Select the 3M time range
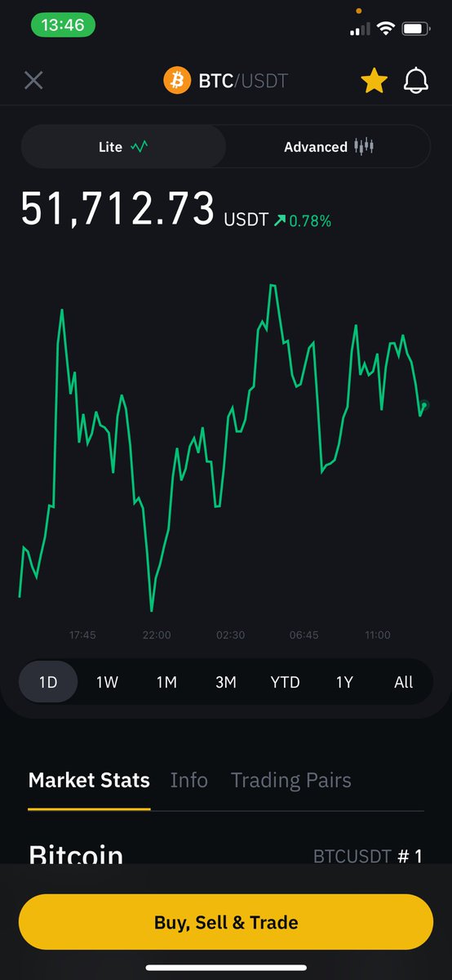This screenshot has width=452, height=980. click(x=226, y=682)
